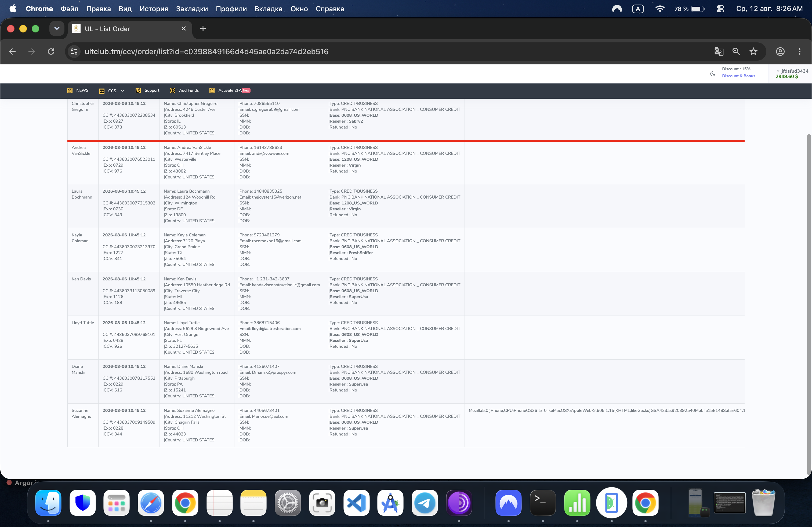Open the Google Translate page icon

(x=719, y=52)
